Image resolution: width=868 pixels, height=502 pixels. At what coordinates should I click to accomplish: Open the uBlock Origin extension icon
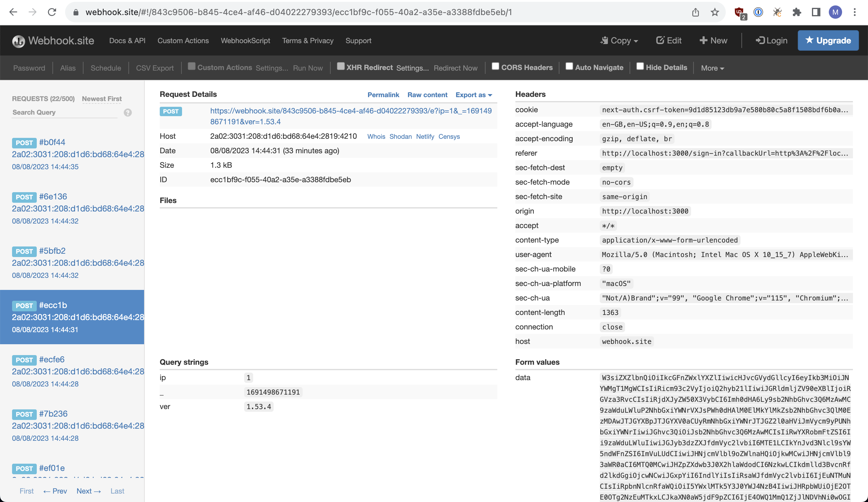740,11
